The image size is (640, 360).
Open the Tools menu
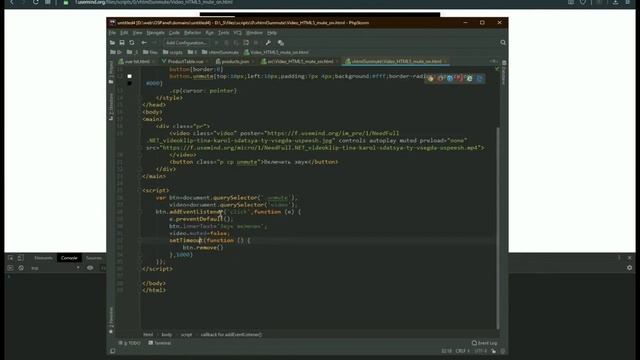tap(223, 33)
